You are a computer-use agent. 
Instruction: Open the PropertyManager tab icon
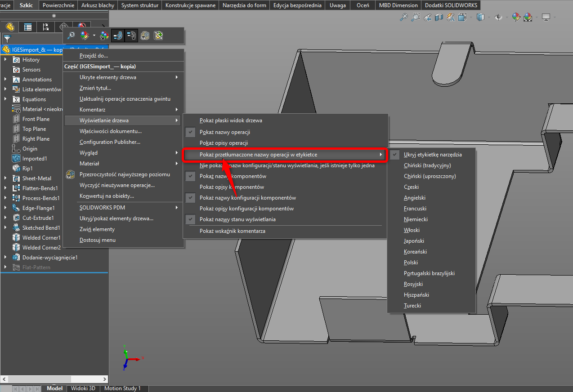pyautogui.click(x=28, y=27)
